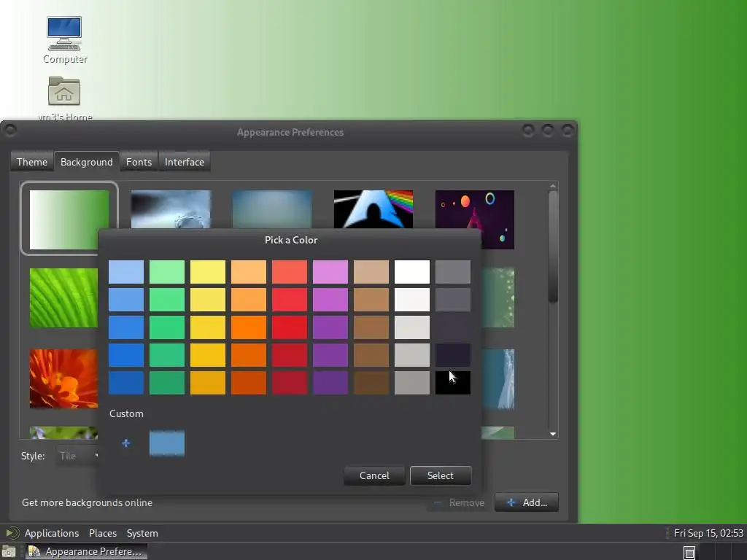The height and width of the screenshot is (560, 747).
Task: Select the darkest green swatch in bottom row
Action: (167, 383)
